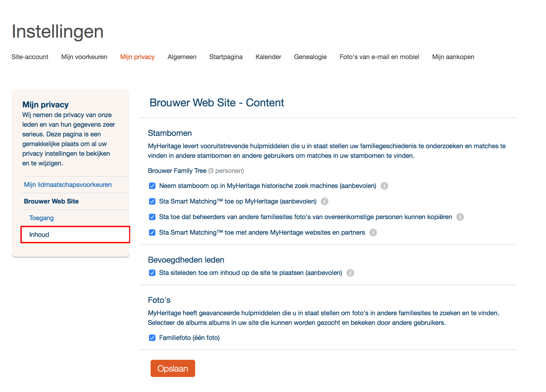Image resolution: width=546 pixels, height=392 pixels.
Task: Click the Bevoegdheden leden heading
Action: (186, 260)
